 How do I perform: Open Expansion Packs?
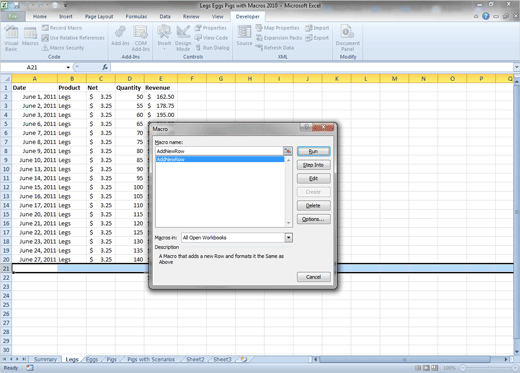pyautogui.click(x=279, y=38)
